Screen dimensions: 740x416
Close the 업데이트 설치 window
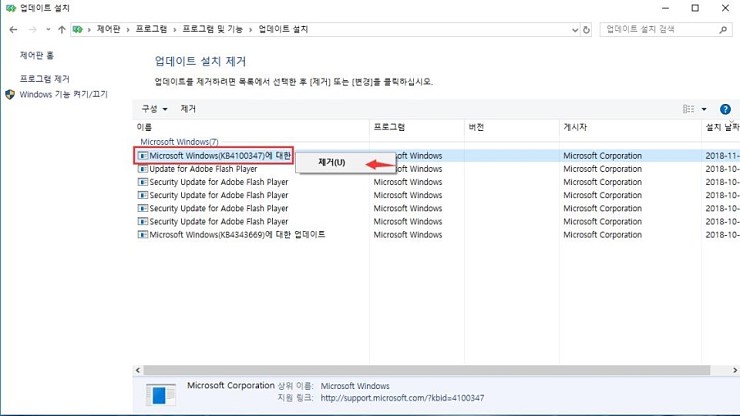click(x=725, y=8)
